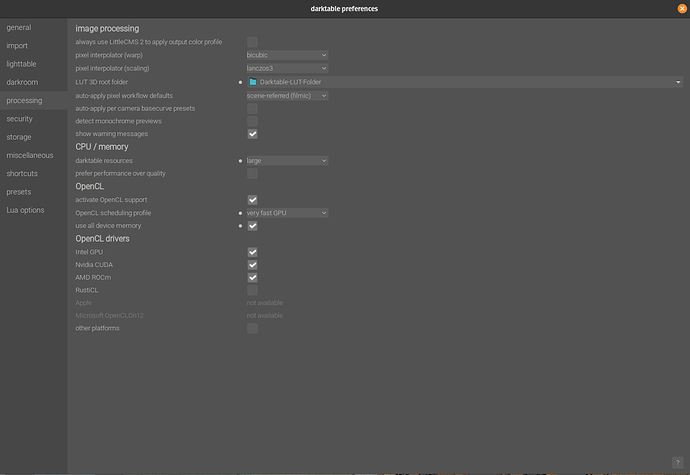Disable activate OpenCL support
The image size is (690, 475).
point(252,200)
